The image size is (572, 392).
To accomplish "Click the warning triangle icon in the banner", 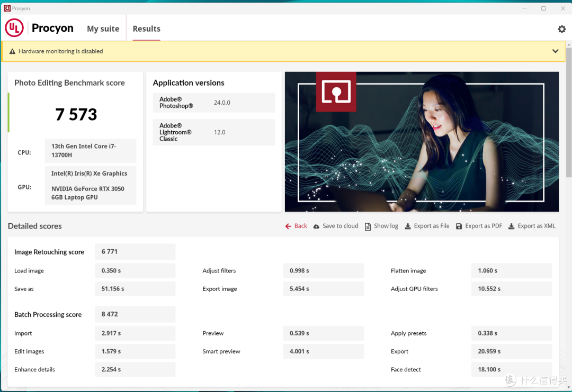I will 12,51.
